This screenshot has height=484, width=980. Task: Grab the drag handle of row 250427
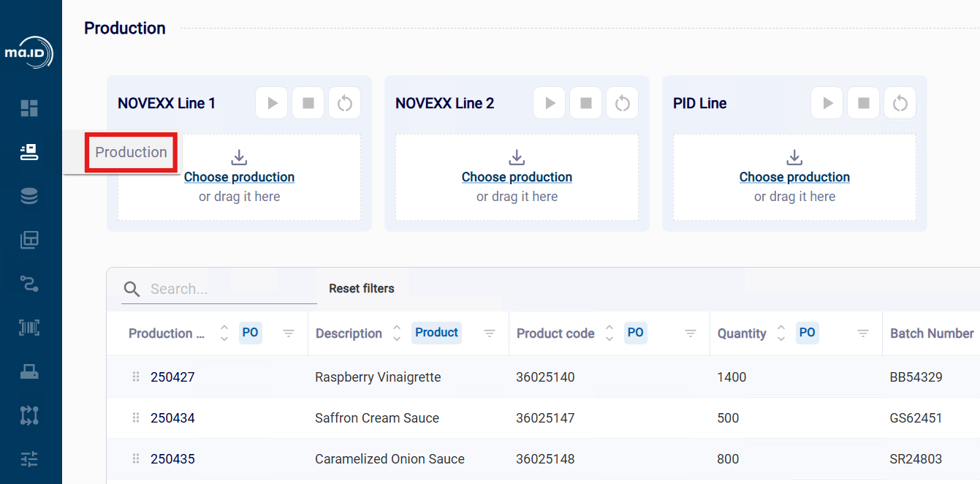tap(135, 377)
